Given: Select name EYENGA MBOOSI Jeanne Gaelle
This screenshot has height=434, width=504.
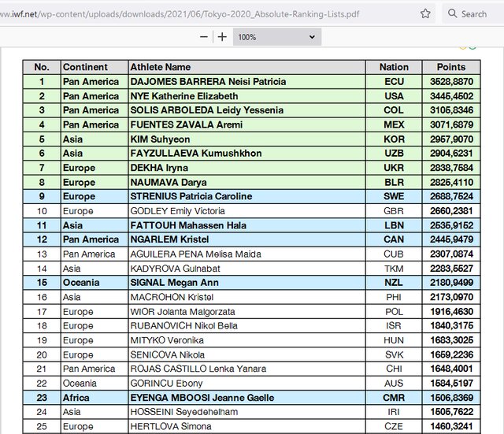Looking at the screenshot, I should pos(202,398).
